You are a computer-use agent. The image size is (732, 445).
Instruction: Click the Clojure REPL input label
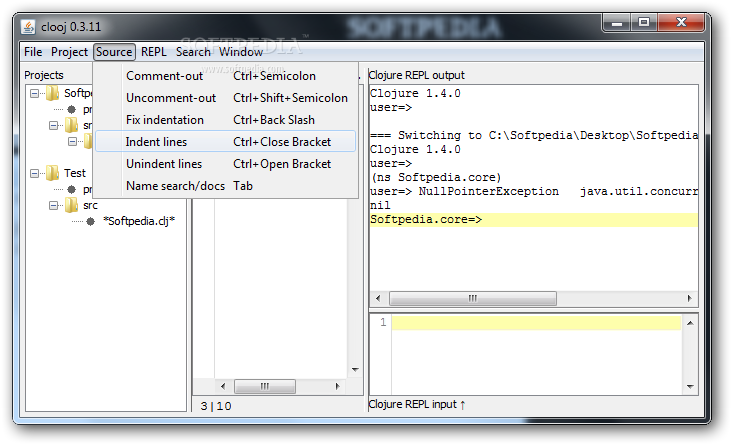[x=416, y=404]
